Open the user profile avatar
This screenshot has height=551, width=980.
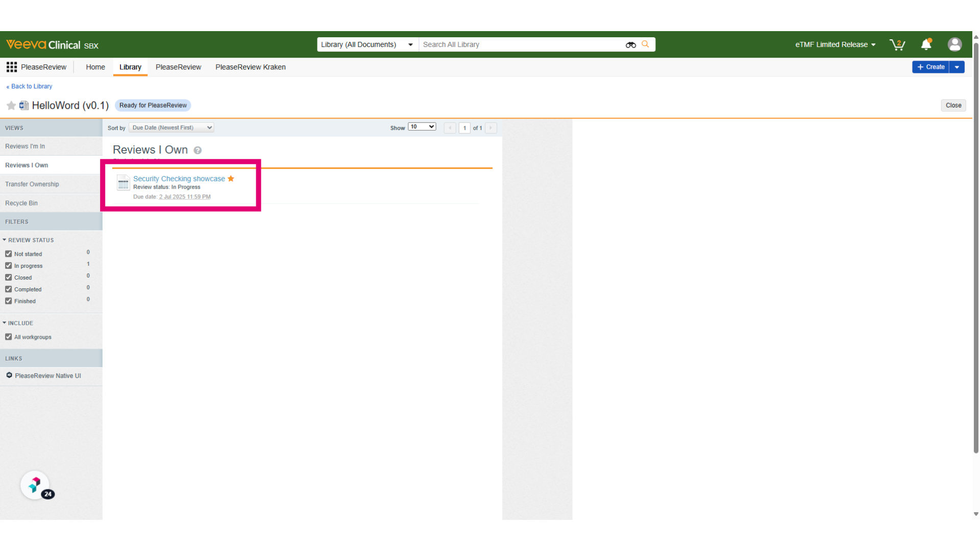pos(954,44)
